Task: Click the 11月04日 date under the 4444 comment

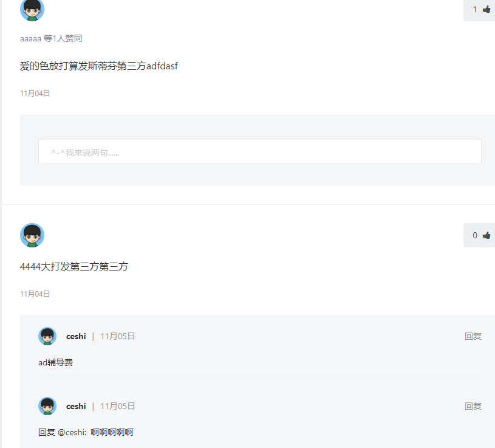Action: 35,294
